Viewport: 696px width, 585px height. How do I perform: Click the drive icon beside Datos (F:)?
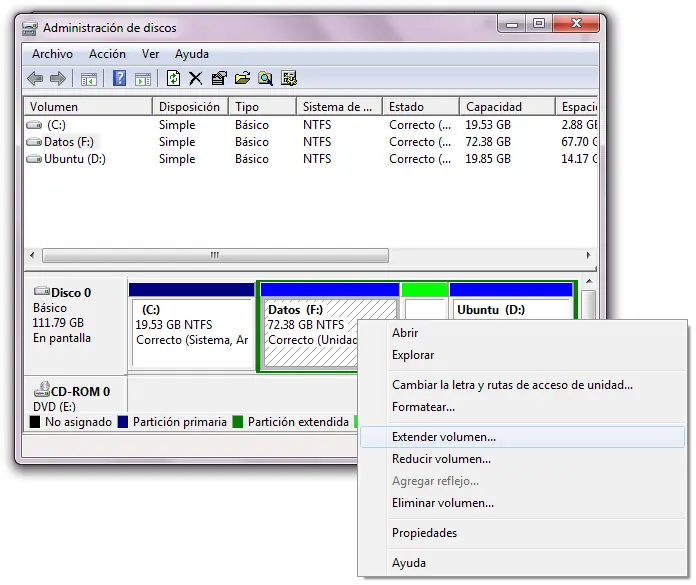[x=34, y=142]
